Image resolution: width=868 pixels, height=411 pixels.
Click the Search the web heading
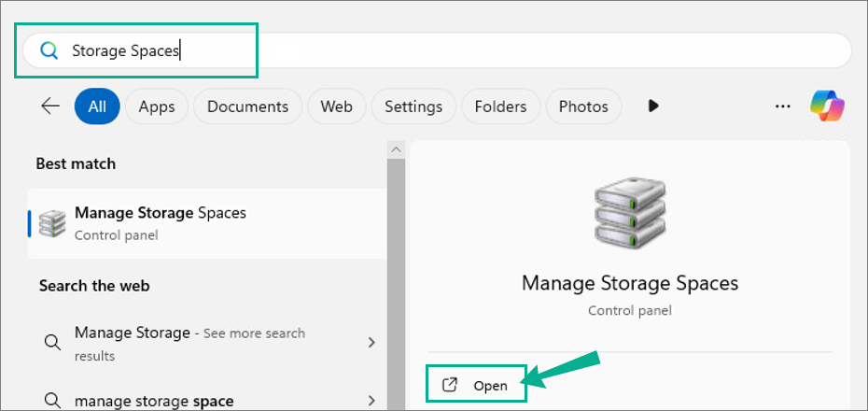(x=94, y=286)
